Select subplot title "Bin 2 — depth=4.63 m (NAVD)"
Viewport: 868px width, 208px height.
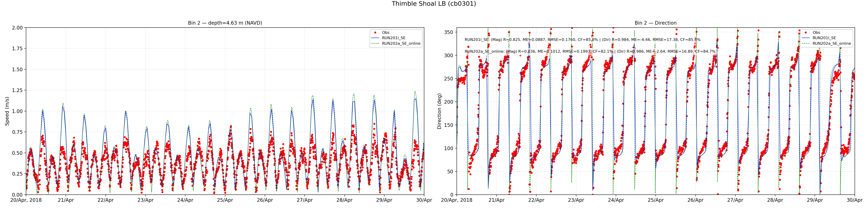[x=225, y=23]
